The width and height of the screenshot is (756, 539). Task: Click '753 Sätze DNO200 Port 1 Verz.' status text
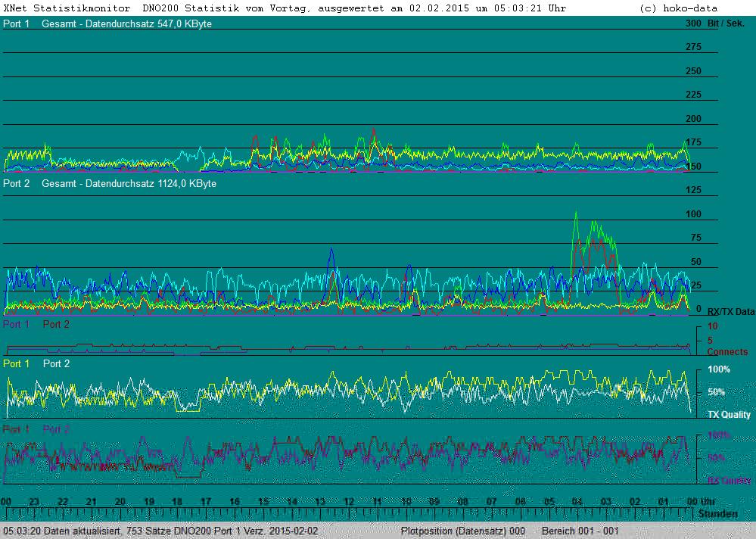[195, 531]
